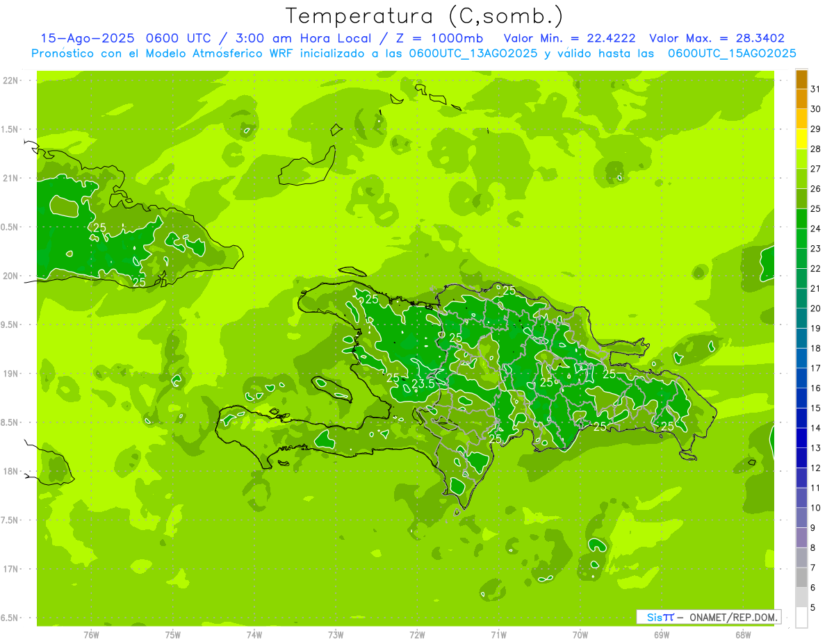Click the "SisTT – ONAMET/REP.DOM." credit box
The height and width of the screenshot is (644, 834).
point(709,617)
